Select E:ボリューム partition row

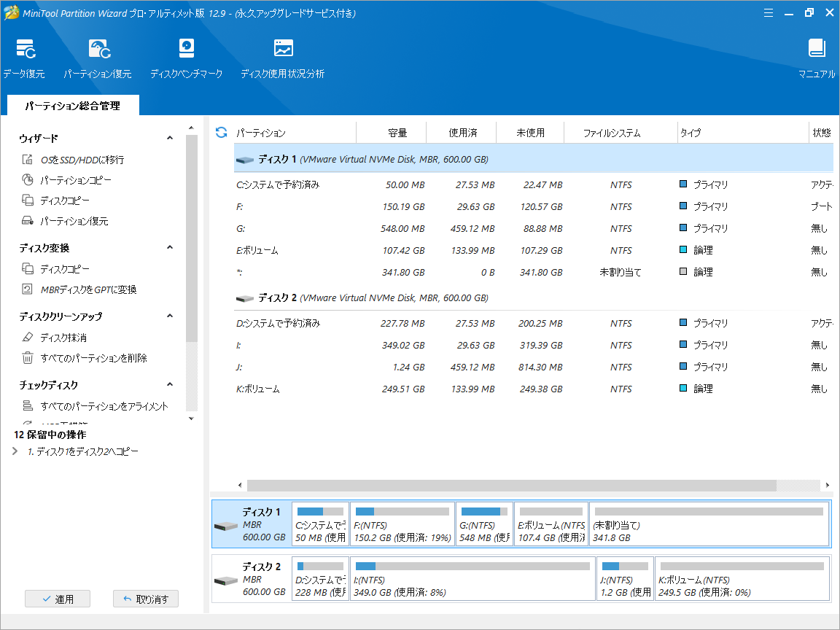click(534, 251)
